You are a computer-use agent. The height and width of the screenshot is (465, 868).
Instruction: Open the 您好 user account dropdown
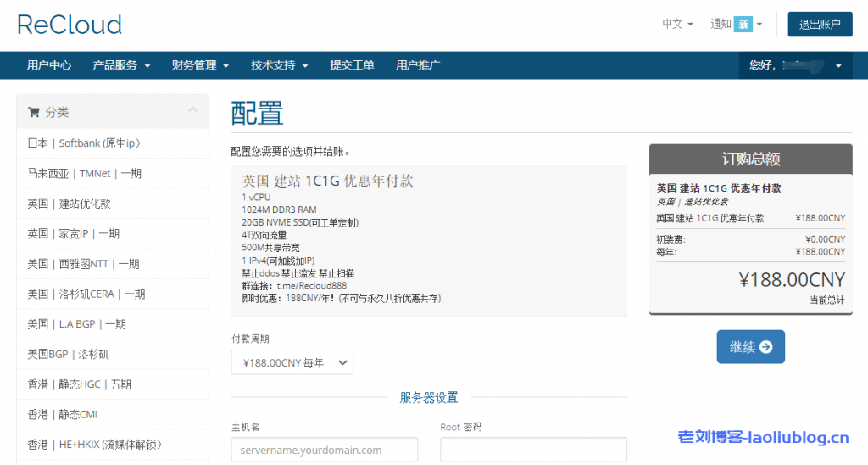click(x=795, y=65)
